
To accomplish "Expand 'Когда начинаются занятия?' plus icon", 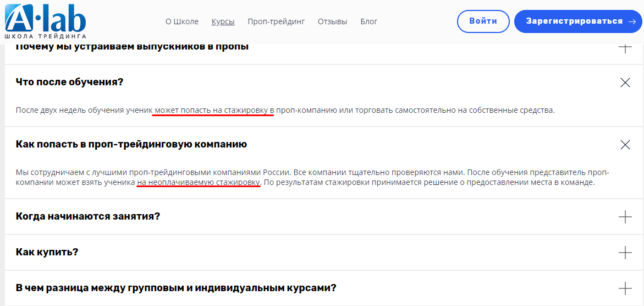I will pos(625,217).
